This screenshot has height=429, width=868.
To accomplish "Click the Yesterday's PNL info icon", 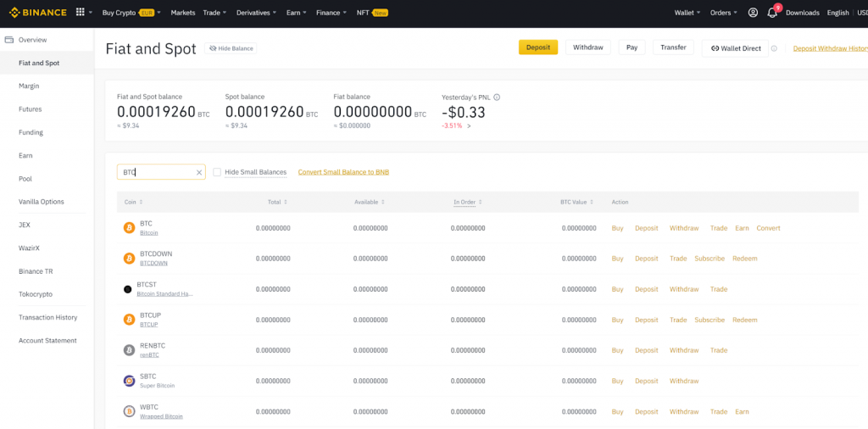I will 497,97.
